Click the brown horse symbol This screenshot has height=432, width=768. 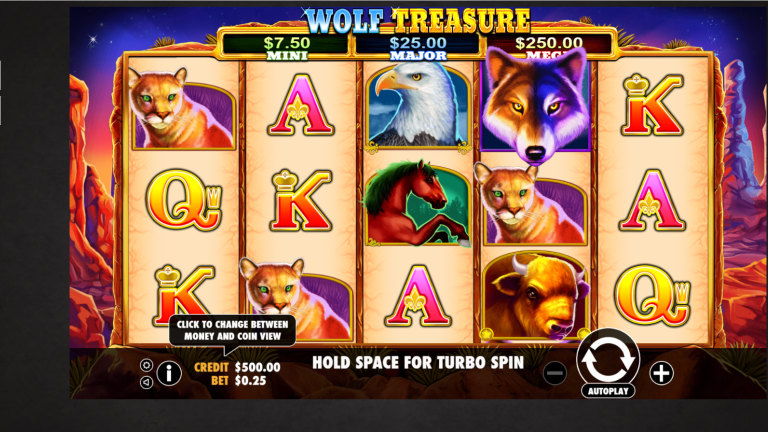(x=418, y=203)
